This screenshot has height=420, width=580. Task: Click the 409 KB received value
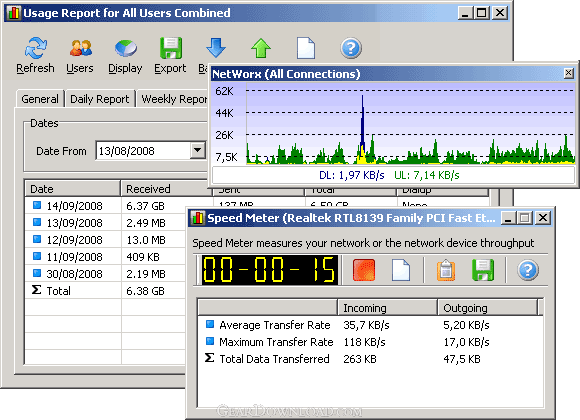click(143, 257)
